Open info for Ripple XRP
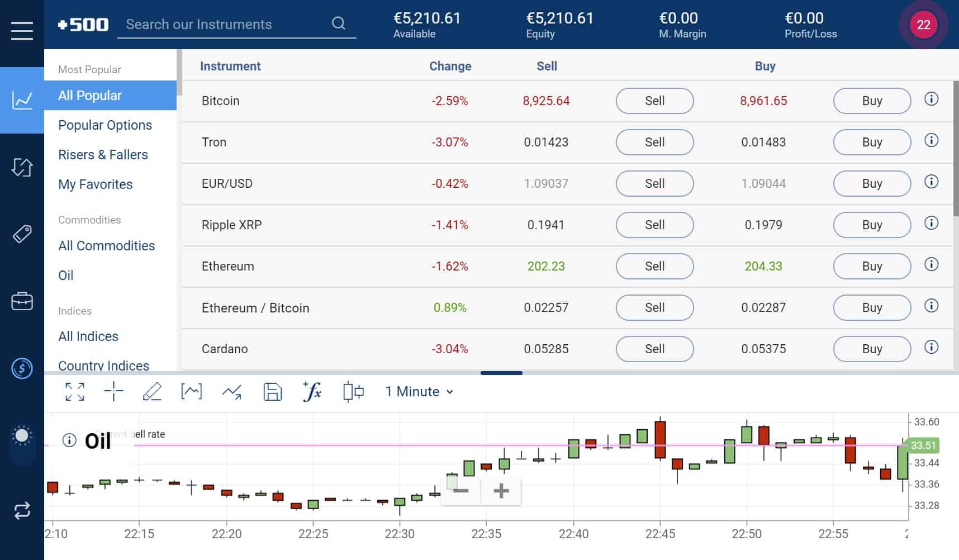Screen dimensions: 959x560 tap(931, 223)
